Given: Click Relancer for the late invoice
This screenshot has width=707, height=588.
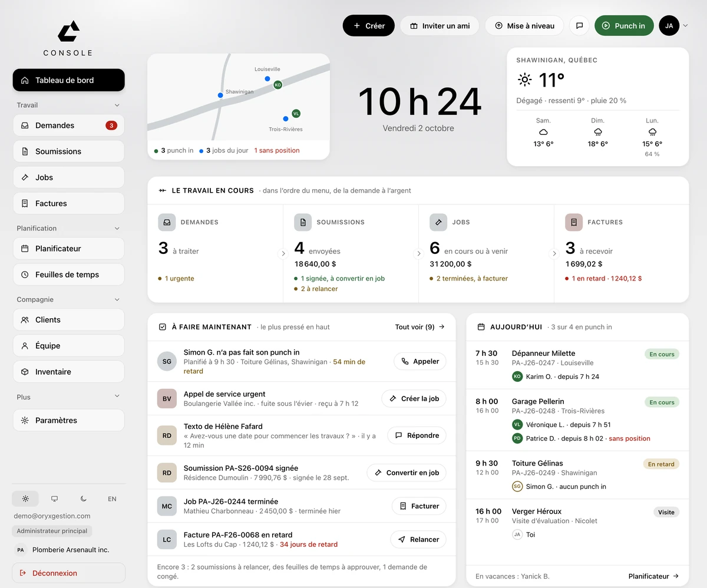Looking at the screenshot, I should click(419, 539).
